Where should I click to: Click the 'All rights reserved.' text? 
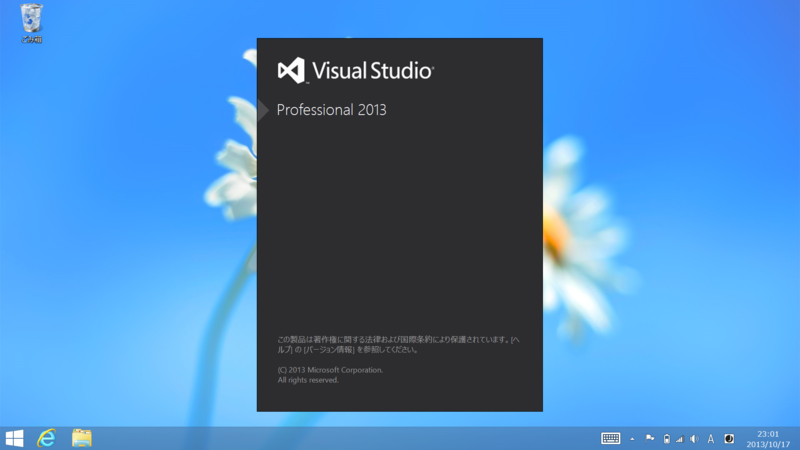point(308,380)
